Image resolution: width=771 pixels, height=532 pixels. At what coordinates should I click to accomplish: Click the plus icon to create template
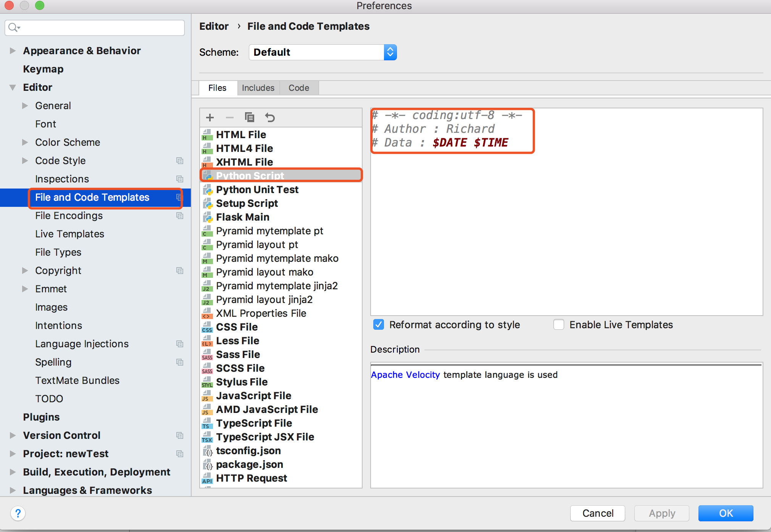pos(210,118)
